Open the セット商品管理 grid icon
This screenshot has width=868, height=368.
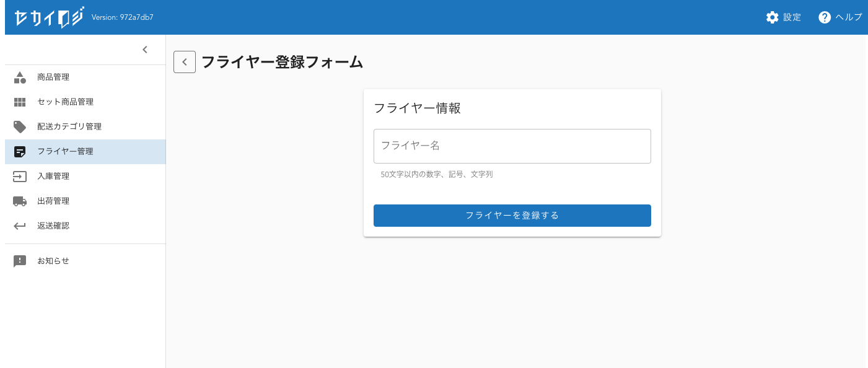pyautogui.click(x=19, y=102)
